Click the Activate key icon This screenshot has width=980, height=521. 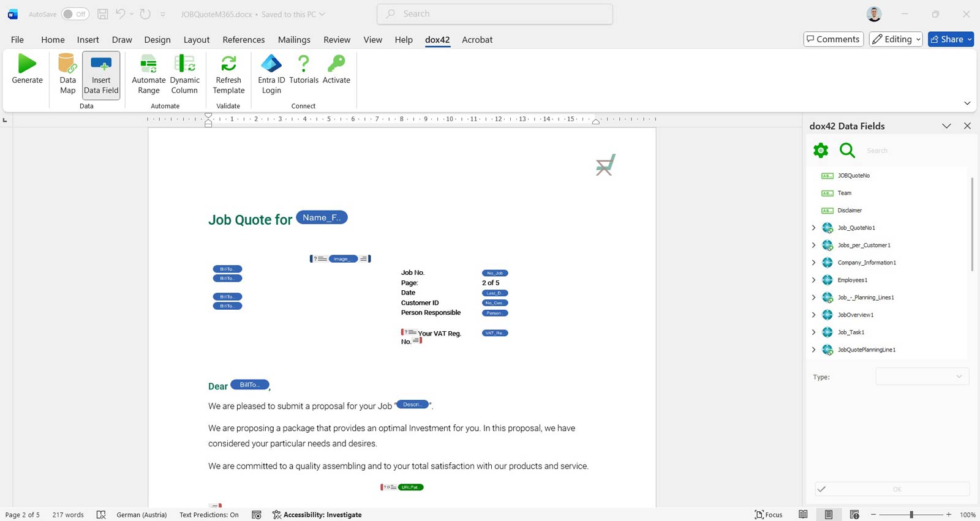(x=336, y=64)
